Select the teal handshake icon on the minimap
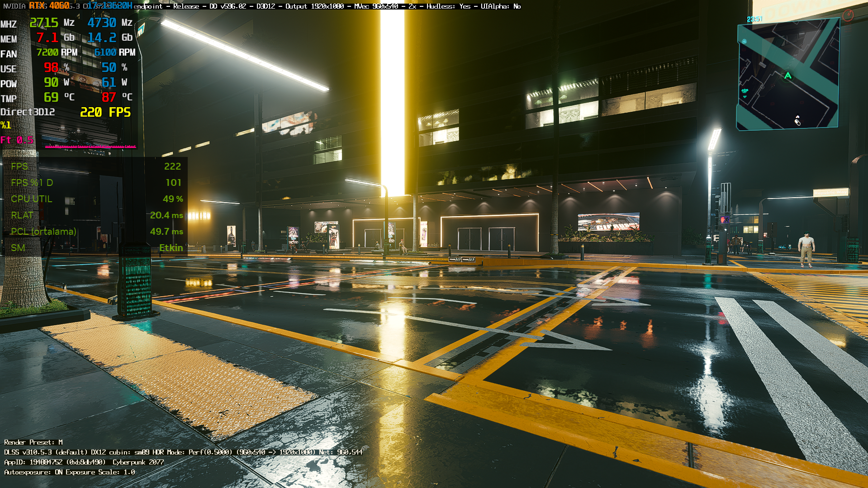 745,91
